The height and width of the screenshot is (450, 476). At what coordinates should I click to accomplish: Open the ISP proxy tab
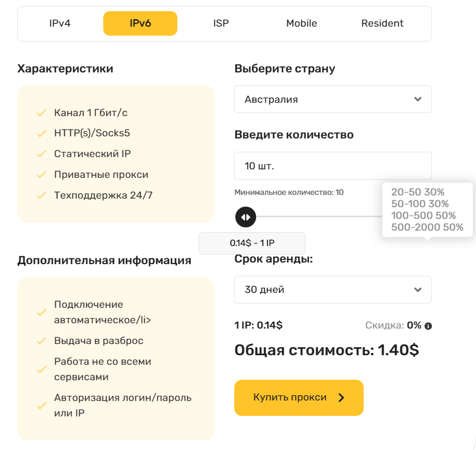click(x=221, y=23)
